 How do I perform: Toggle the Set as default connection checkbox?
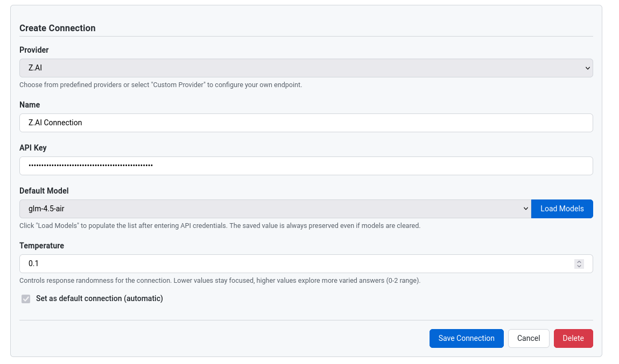point(26,299)
